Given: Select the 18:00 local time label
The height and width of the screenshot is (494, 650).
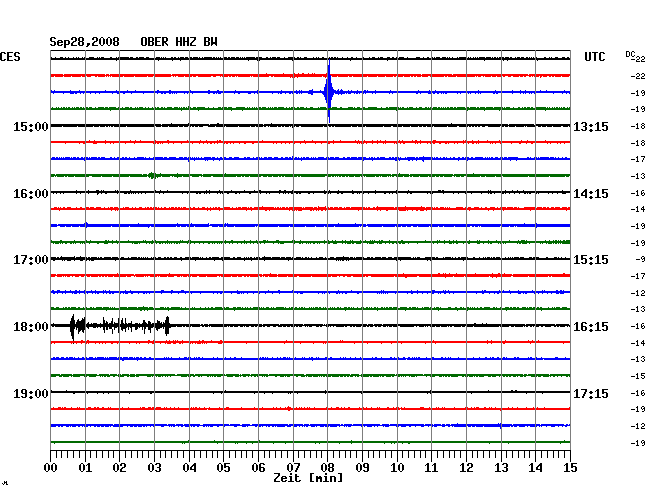Looking at the screenshot, I should (31, 327).
